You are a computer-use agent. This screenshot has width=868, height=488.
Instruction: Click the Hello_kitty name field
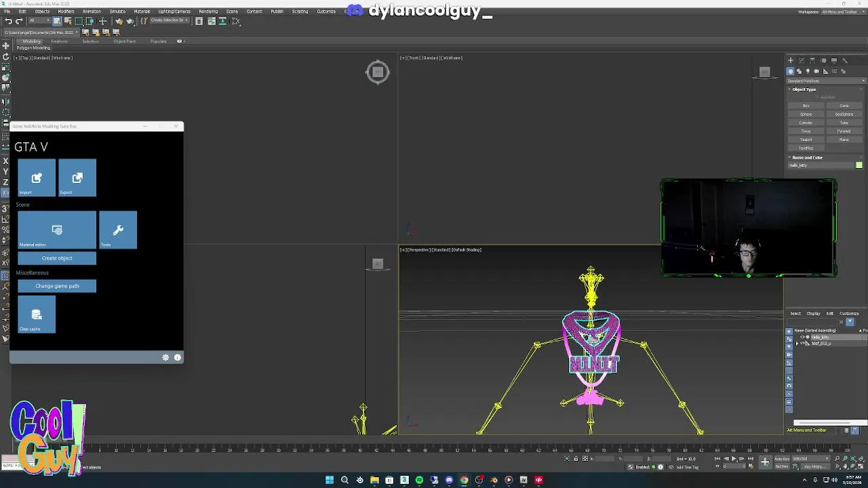click(x=821, y=165)
